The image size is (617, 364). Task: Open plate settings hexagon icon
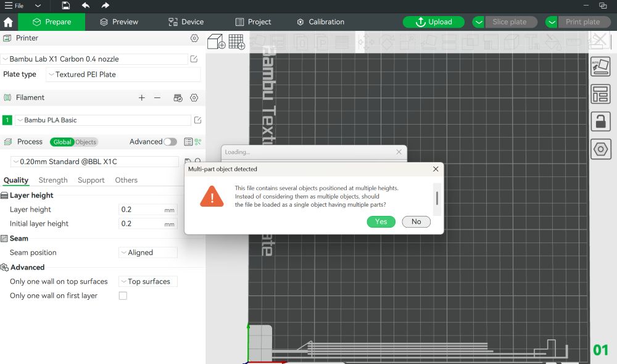coord(600,149)
